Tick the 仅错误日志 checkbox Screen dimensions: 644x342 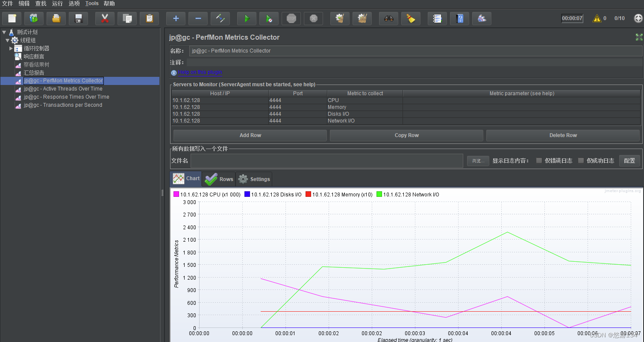click(539, 161)
